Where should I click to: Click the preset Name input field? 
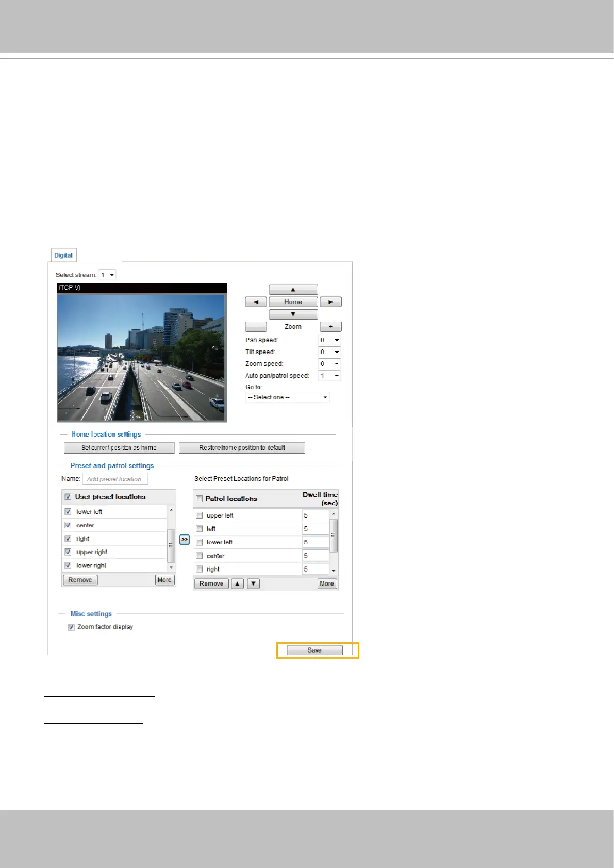pos(115,479)
